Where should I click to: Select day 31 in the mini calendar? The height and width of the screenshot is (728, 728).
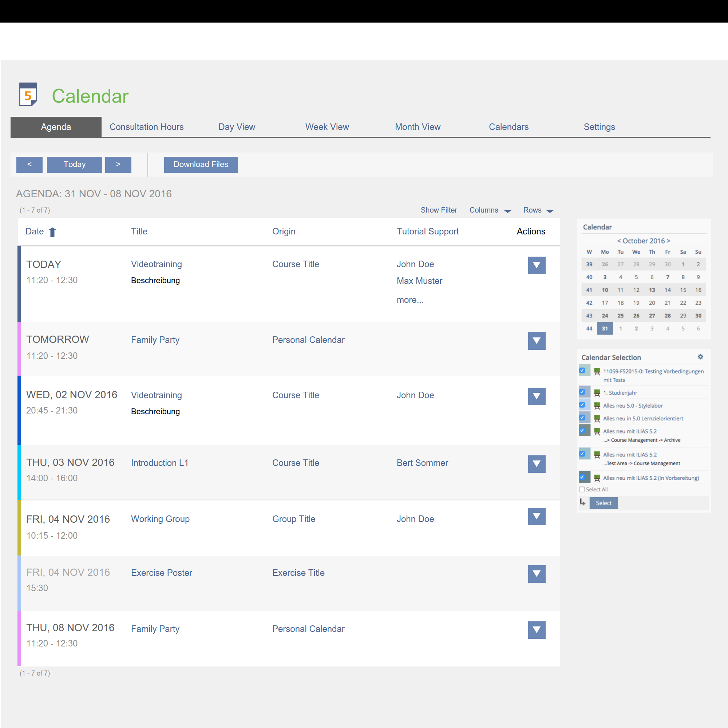(605, 329)
